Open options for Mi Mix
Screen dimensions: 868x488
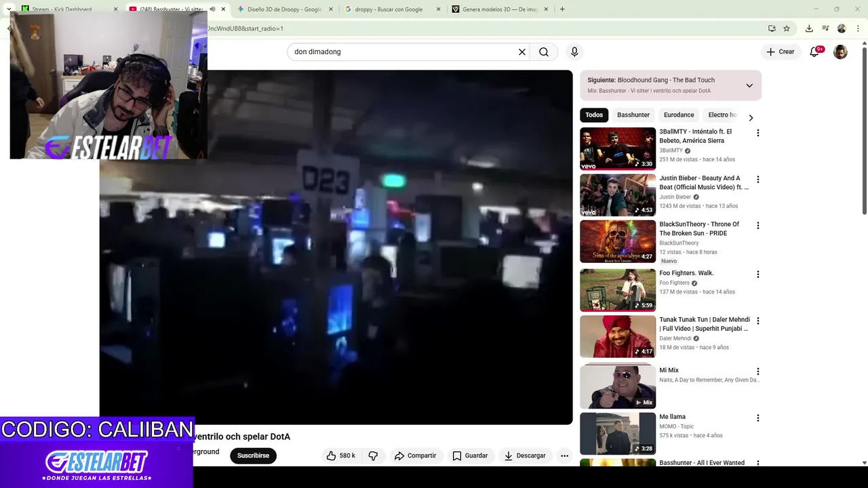(758, 371)
